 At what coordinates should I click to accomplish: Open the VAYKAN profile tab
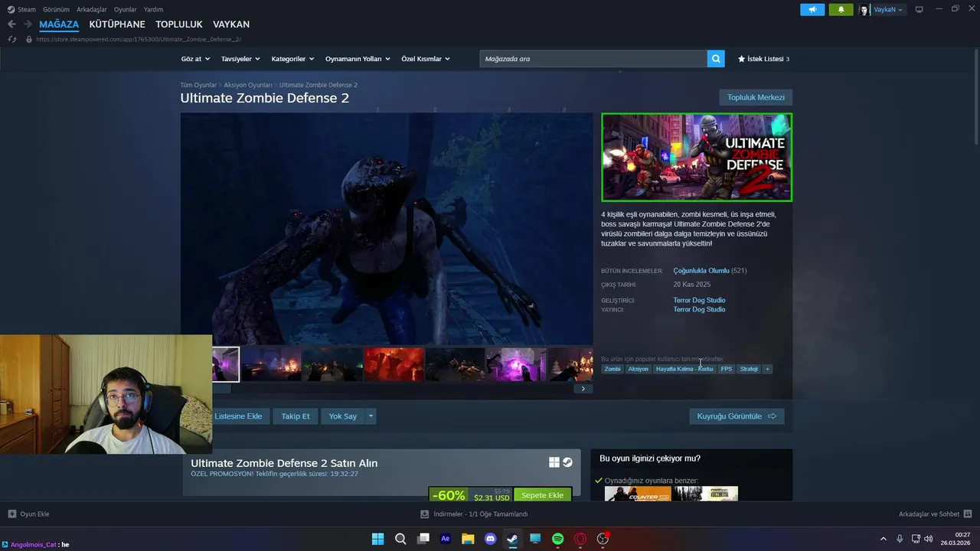pyautogui.click(x=231, y=24)
